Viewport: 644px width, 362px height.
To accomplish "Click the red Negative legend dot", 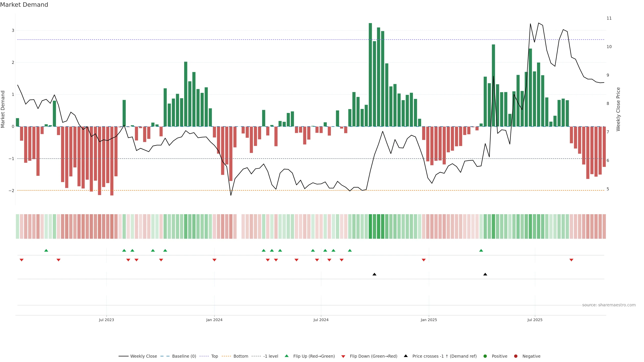I will [516, 356].
